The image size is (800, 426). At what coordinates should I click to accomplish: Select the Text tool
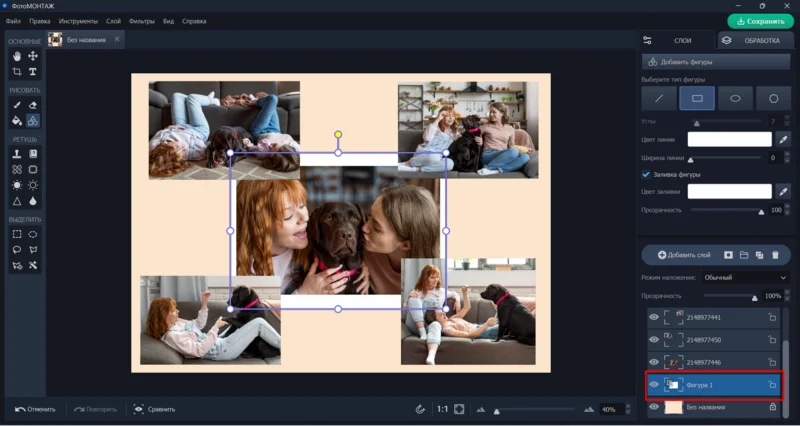tap(33, 72)
